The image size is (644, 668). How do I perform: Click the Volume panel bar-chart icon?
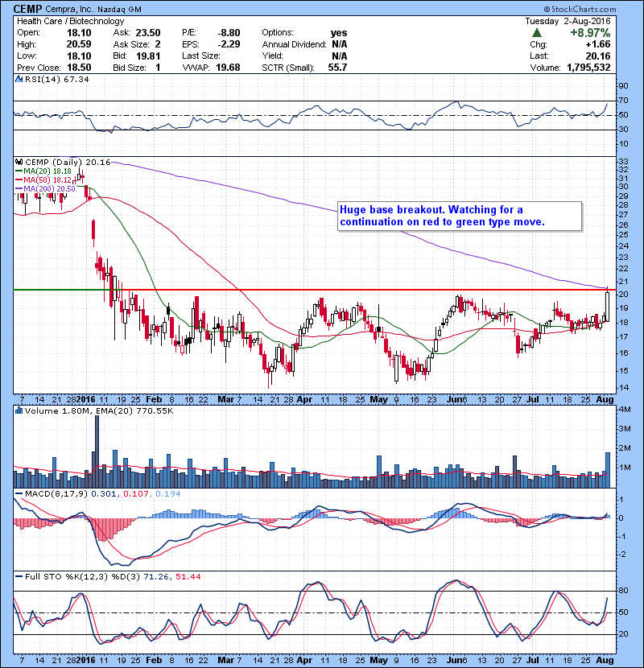click(19, 410)
